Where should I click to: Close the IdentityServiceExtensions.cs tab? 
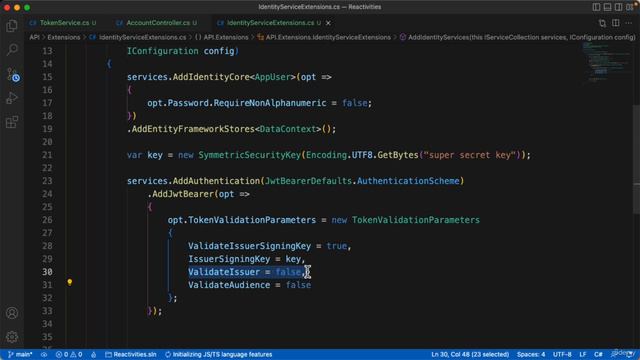point(328,23)
